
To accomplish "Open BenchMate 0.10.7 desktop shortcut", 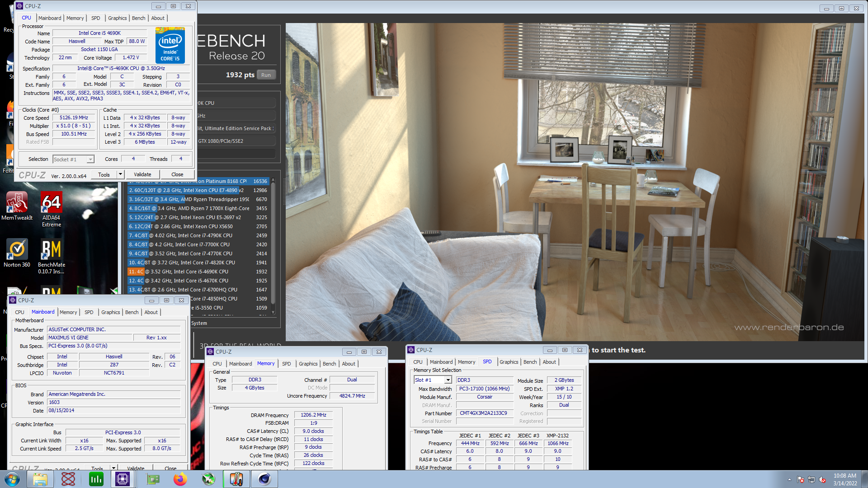I will coord(52,256).
